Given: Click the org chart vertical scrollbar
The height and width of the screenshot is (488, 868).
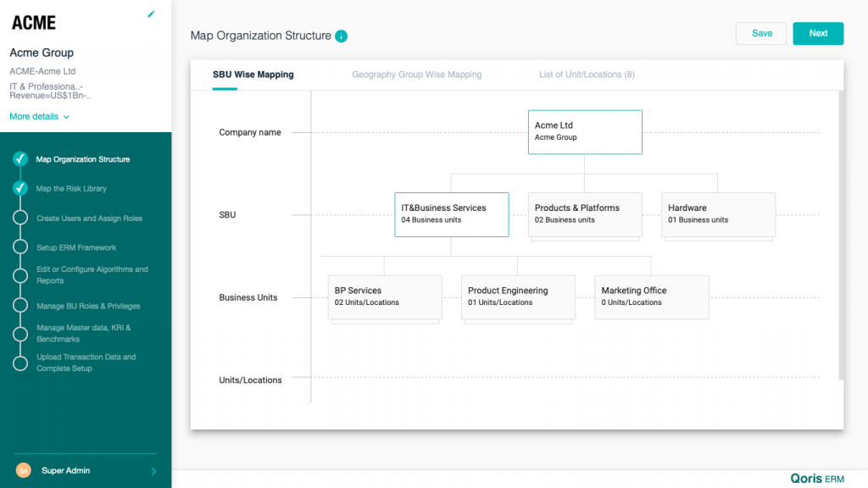Looking at the screenshot, I should [841, 236].
